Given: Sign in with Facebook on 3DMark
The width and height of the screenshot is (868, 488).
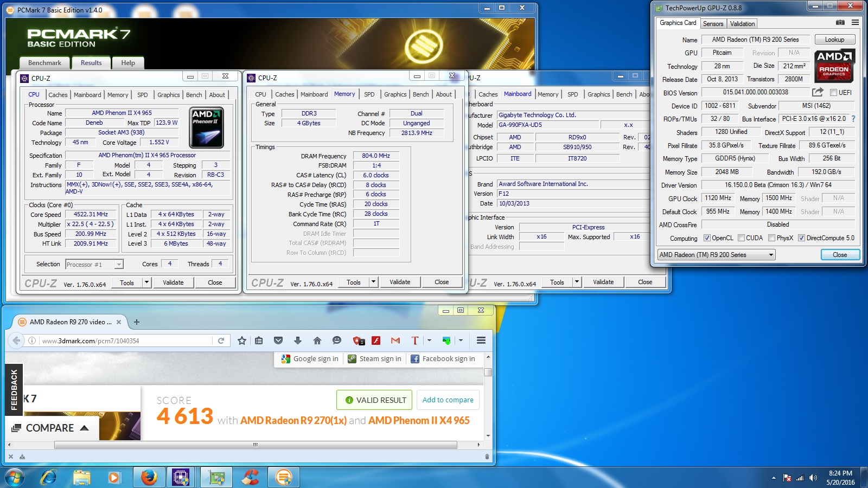Looking at the screenshot, I should [x=443, y=359].
